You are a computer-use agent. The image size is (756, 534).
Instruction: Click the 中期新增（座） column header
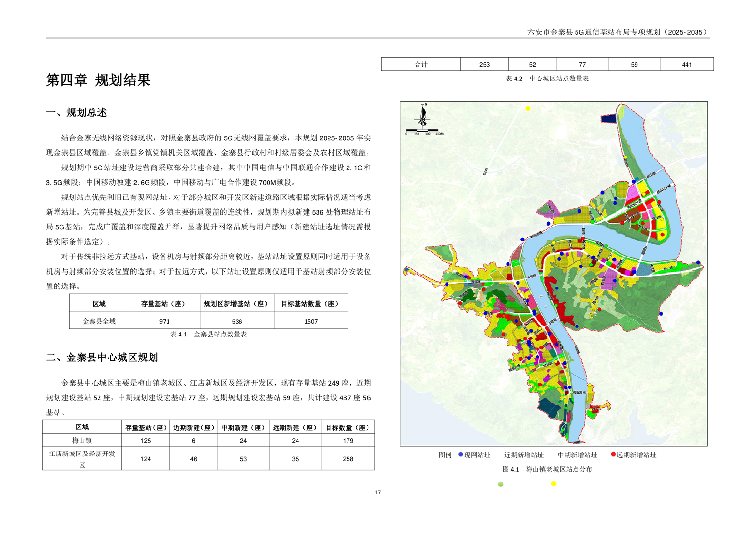pyautogui.click(x=243, y=427)
